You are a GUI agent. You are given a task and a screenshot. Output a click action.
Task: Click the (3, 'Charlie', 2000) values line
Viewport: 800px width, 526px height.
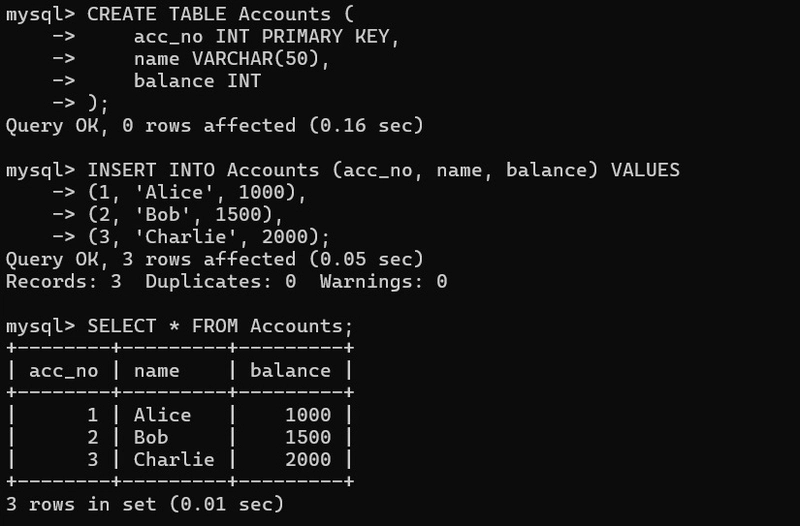click(x=208, y=237)
